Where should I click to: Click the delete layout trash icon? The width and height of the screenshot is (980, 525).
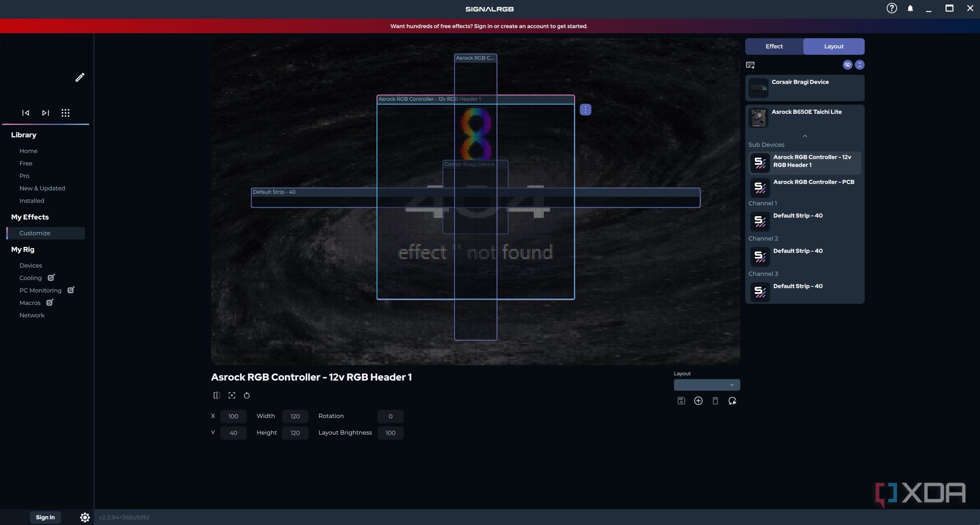tap(715, 401)
